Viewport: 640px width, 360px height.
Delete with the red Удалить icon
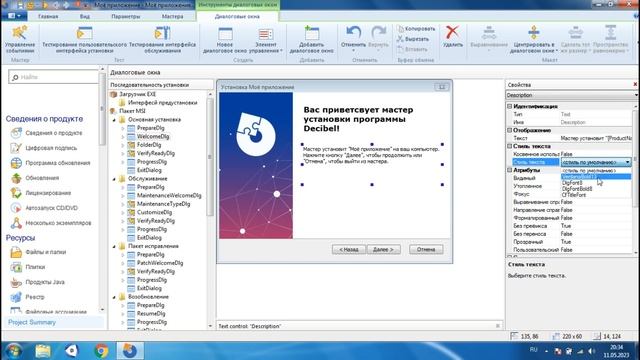coord(452,37)
